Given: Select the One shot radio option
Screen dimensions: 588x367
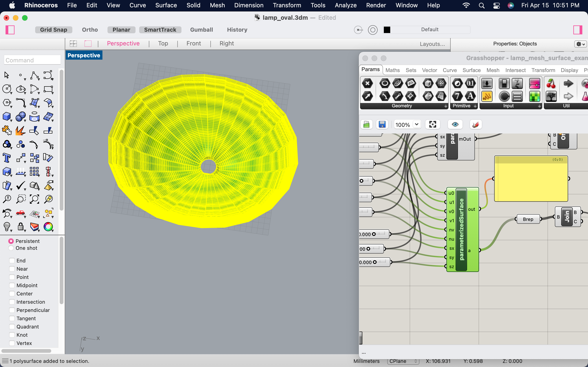Looking at the screenshot, I should click(x=11, y=248).
